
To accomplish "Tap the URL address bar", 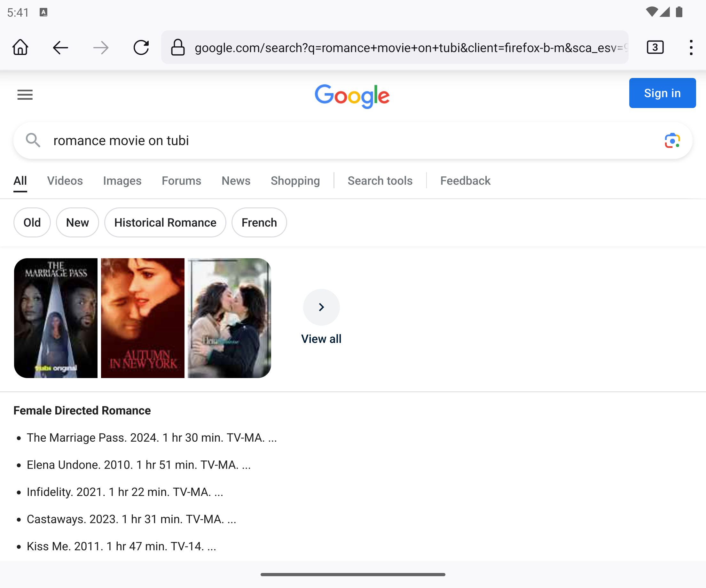I will (x=395, y=47).
